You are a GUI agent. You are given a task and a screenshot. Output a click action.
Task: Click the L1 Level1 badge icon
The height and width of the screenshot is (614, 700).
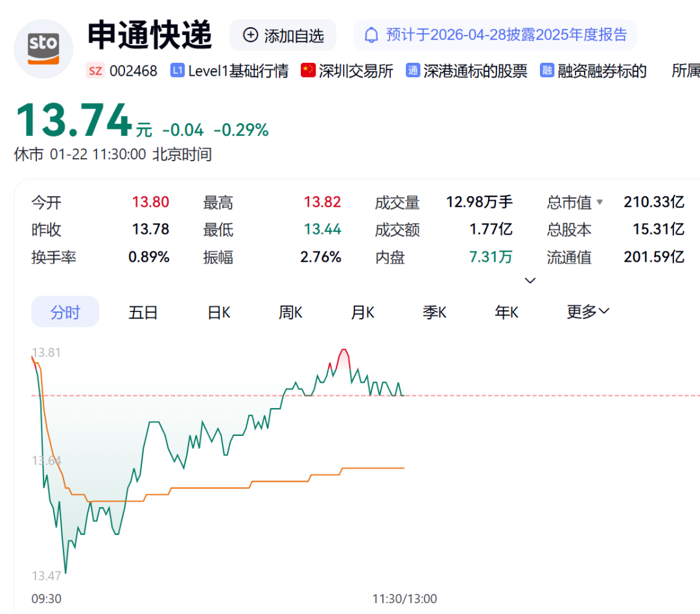(x=177, y=71)
